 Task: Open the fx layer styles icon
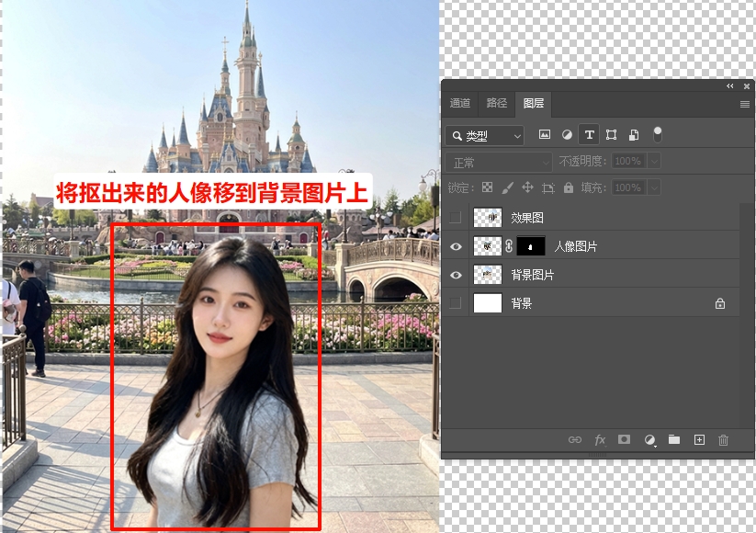point(599,439)
